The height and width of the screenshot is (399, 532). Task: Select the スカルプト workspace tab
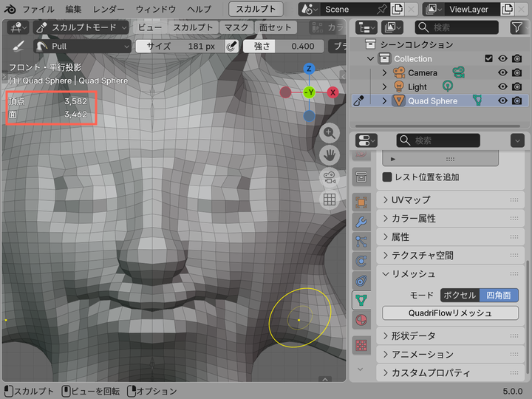click(256, 9)
